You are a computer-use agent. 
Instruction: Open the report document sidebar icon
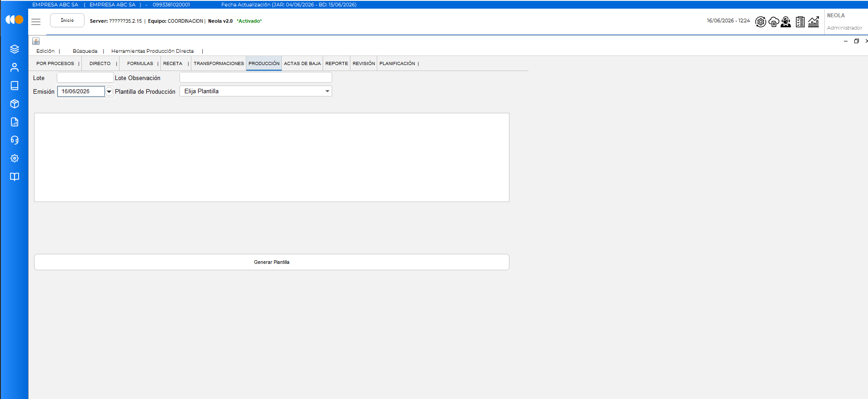(x=15, y=122)
